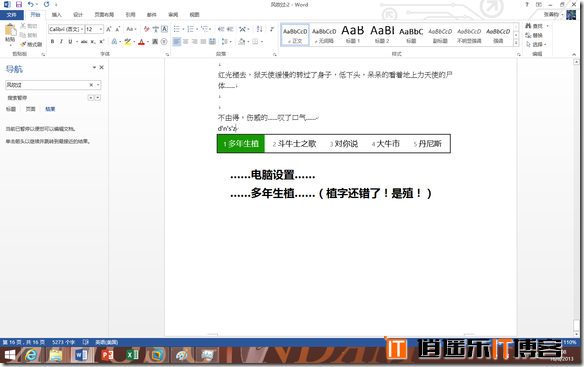The width and height of the screenshot is (584, 367).
Task: Apply strikethrough to text
Action: point(84,42)
